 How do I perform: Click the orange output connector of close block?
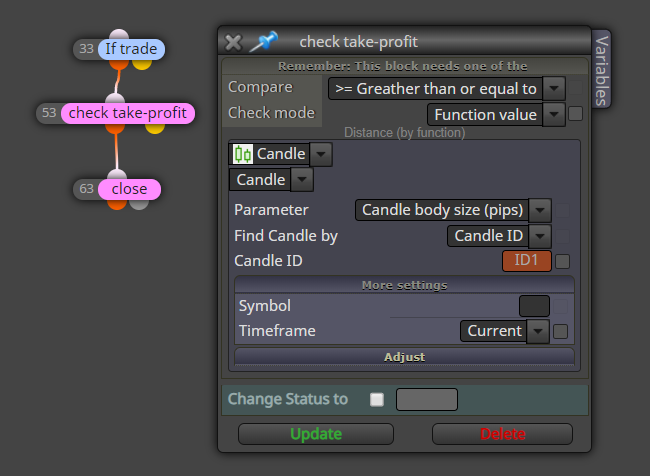pyautogui.click(x=117, y=204)
